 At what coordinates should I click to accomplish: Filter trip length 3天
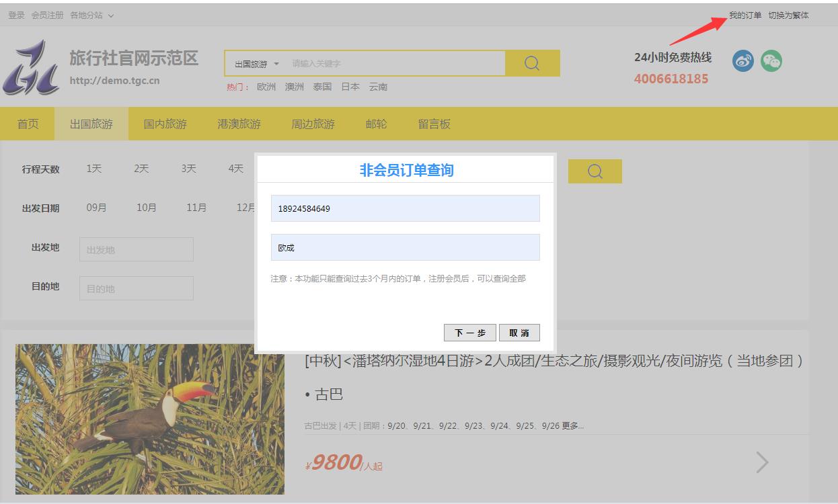pos(188,169)
